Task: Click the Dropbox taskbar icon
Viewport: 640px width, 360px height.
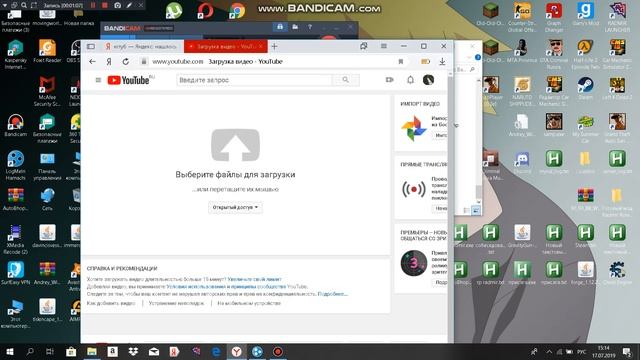Action: [133, 351]
